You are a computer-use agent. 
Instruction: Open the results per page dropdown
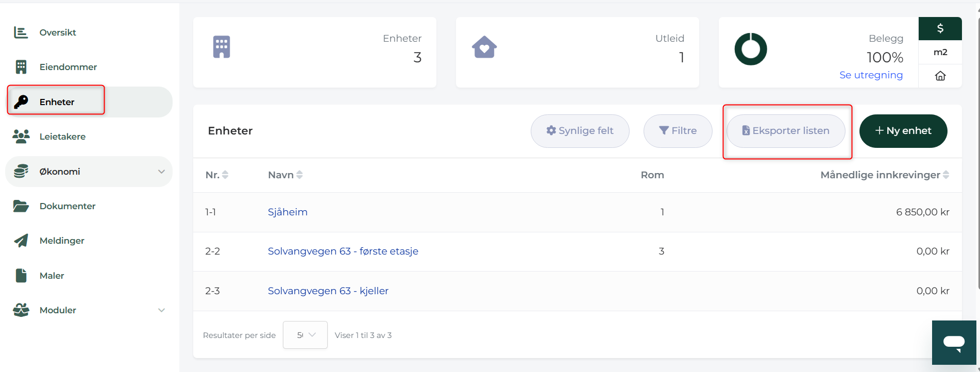tap(305, 335)
